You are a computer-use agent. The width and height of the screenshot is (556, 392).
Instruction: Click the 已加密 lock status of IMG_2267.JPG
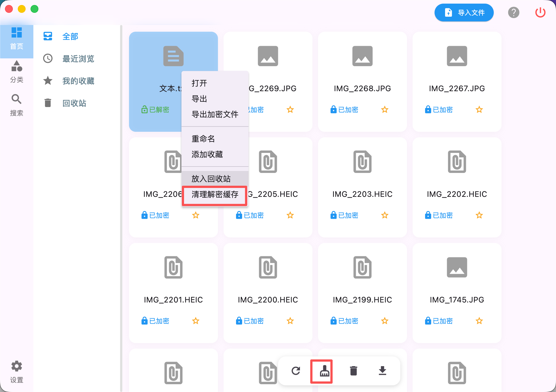pos(439,110)
